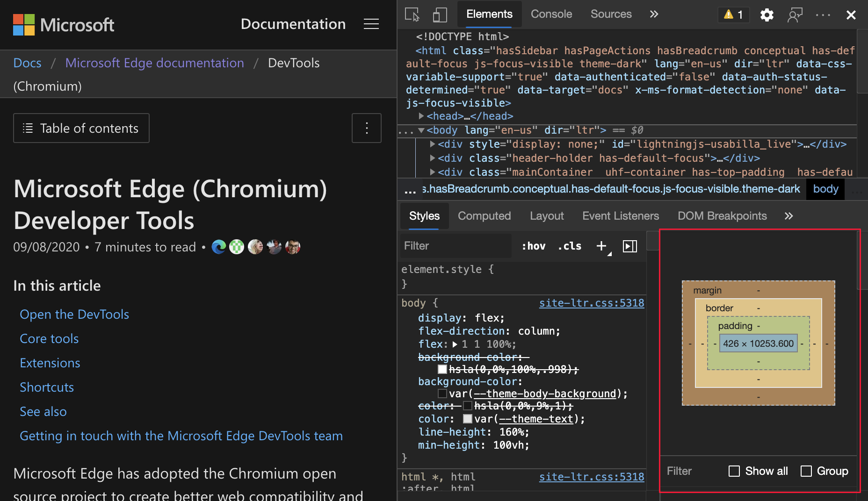868x501 pixels.
Task: Add a new style rule with the plus icon
Action: 601,246
